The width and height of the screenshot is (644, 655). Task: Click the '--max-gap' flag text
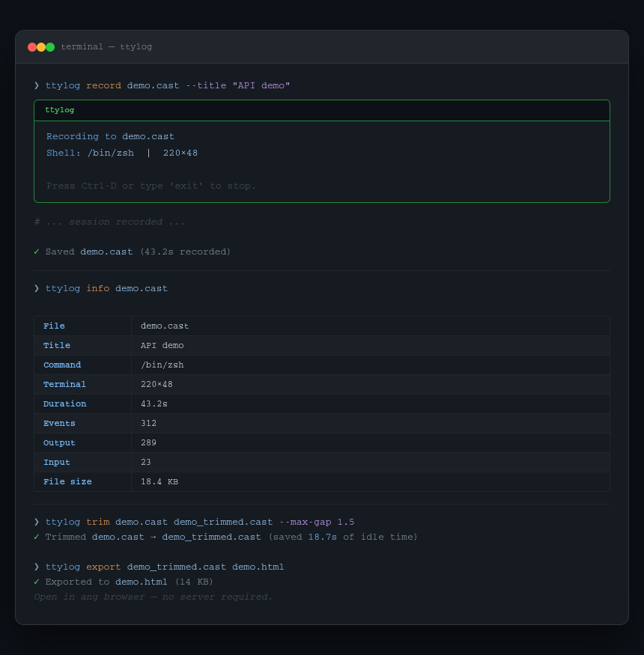(x=305, y=522)
